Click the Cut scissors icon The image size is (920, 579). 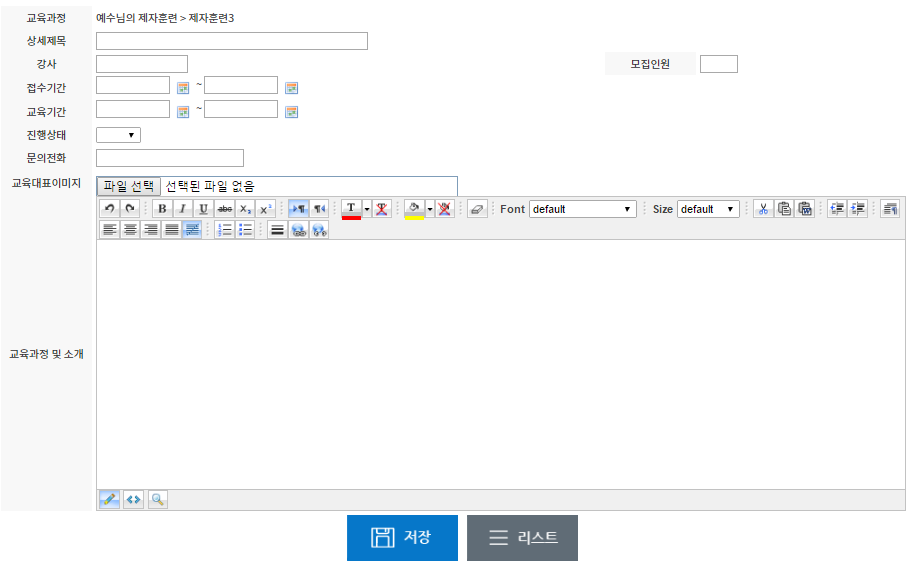point(763,209)
